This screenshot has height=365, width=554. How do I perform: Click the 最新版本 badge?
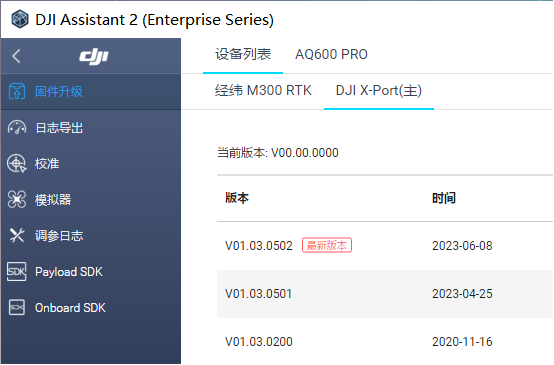point(327,245)
